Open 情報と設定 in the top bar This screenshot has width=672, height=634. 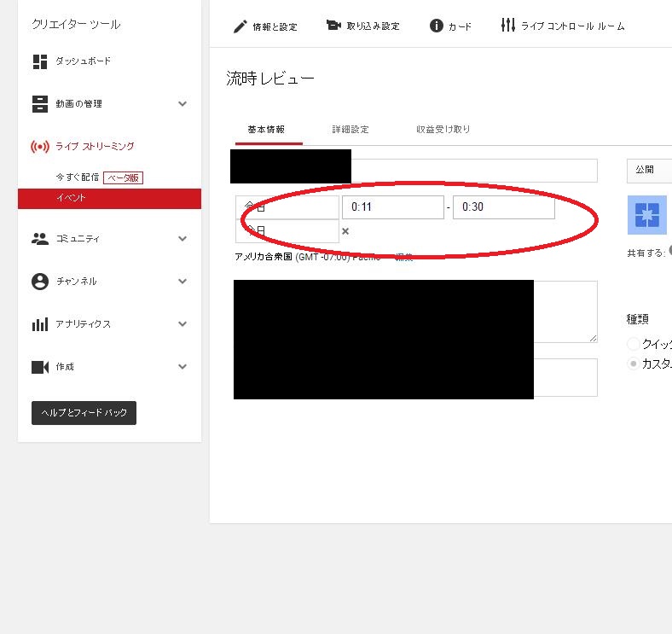(275, 26)
